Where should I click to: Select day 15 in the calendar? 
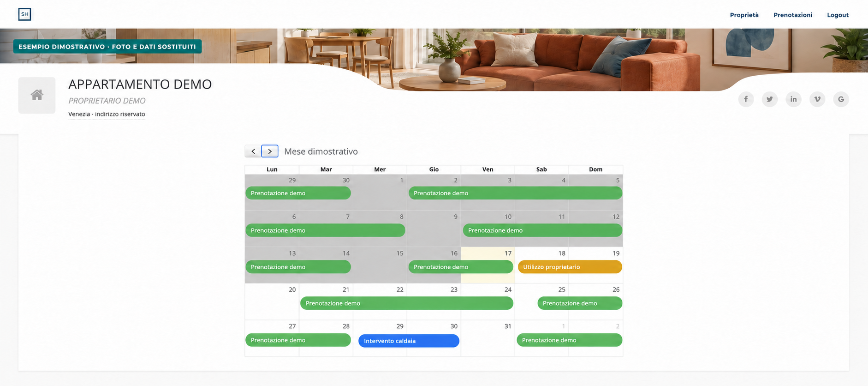click(380, 265)
